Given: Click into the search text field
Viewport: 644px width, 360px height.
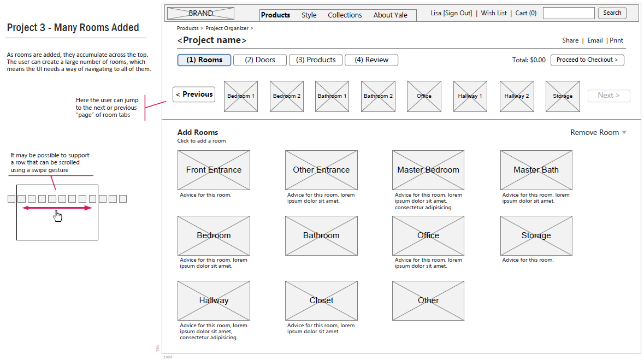Looking at the screenshot, I should pyautogui.click(x=569, y=13).
